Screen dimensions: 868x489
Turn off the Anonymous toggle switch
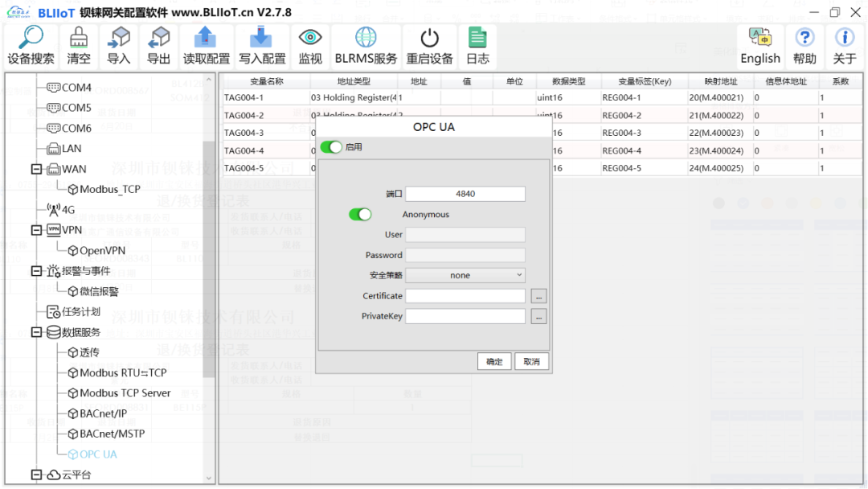(x=360, y=215)
